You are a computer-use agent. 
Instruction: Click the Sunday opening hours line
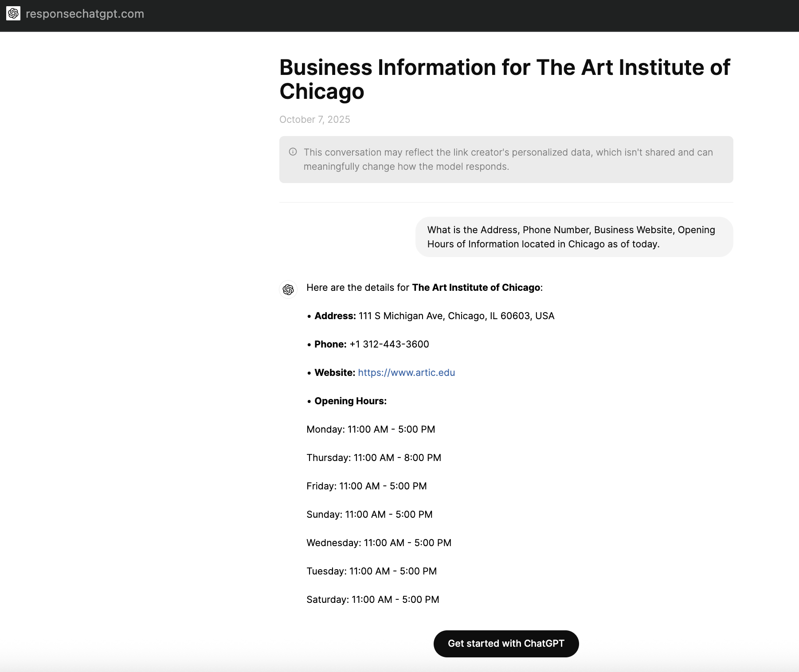coord(369,515)
